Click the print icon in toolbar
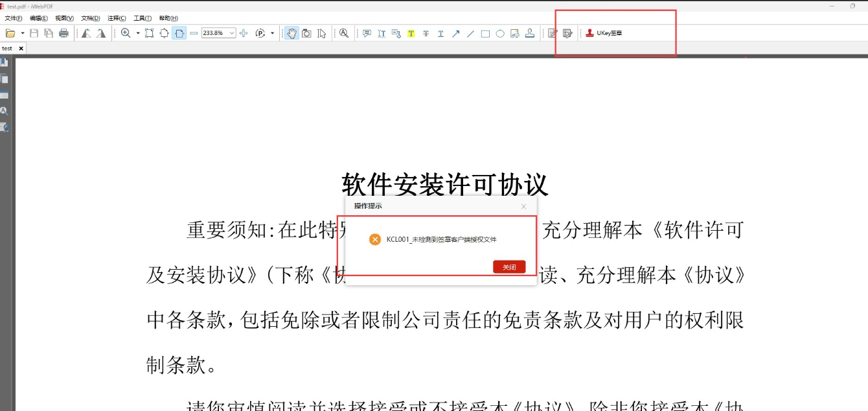Screen dimensions: 868x411 point(63,33)
